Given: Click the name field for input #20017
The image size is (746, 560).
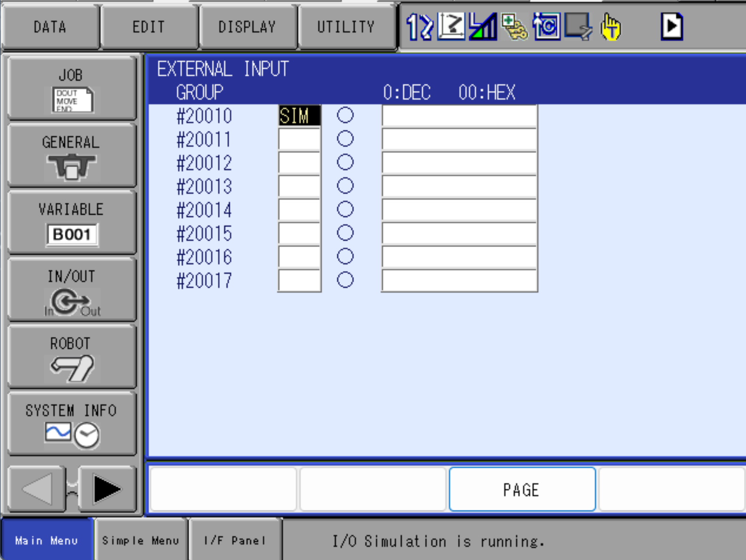Looking at the screenshot, I should point(459,280).
